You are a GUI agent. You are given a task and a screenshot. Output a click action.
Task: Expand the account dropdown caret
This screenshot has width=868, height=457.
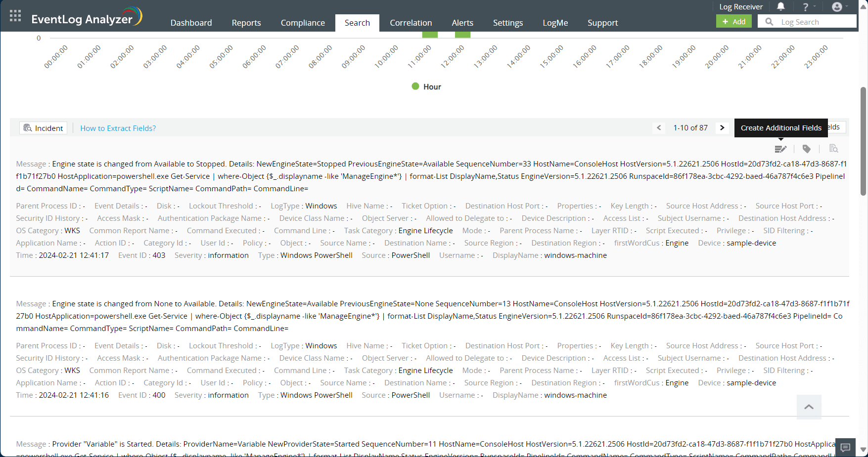tap(847, 7)
